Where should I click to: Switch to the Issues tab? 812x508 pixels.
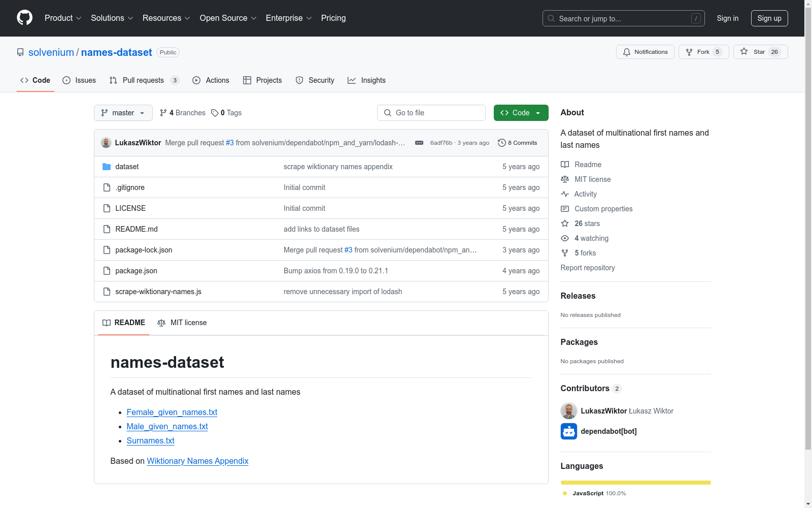pyautogui.click(x=79, y=80)
